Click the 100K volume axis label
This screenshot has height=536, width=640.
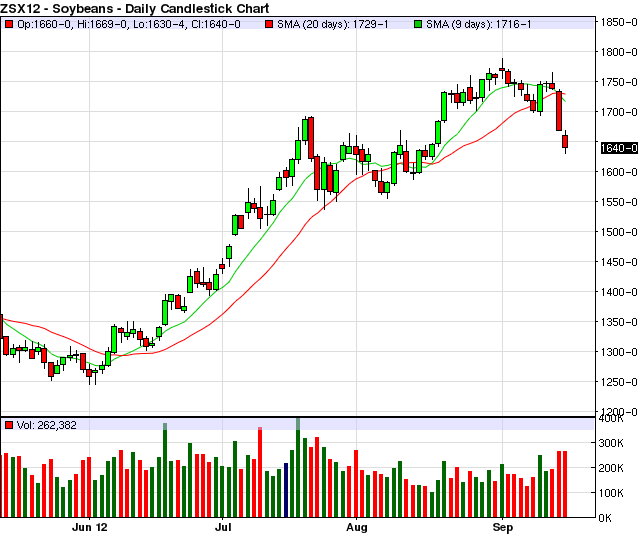tap(611, 493)
